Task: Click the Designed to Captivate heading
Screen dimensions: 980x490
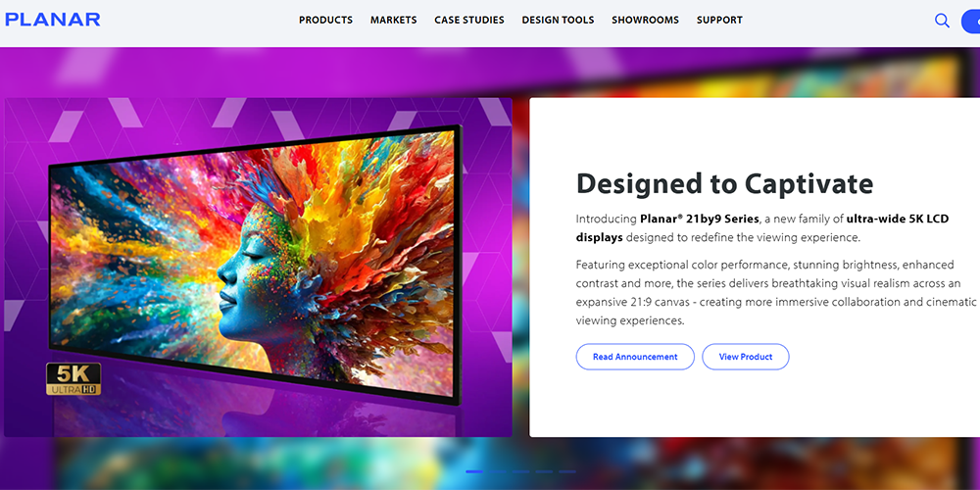Action: point(724,183)
